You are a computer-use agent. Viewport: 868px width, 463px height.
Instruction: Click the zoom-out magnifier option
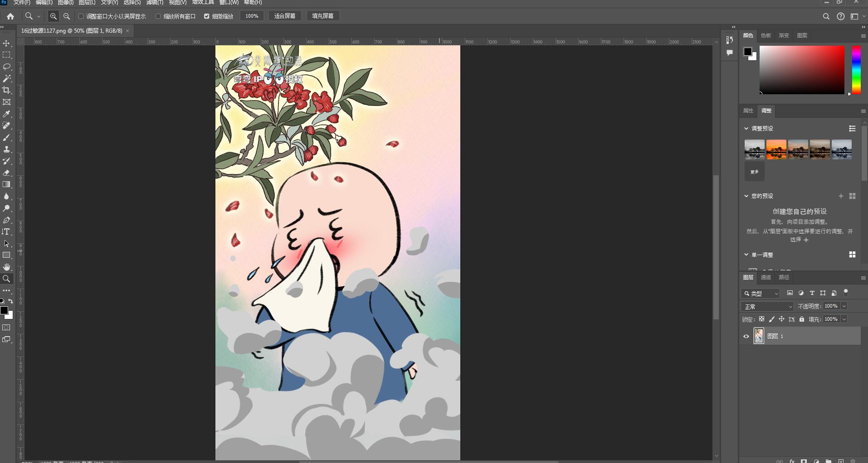67,16
